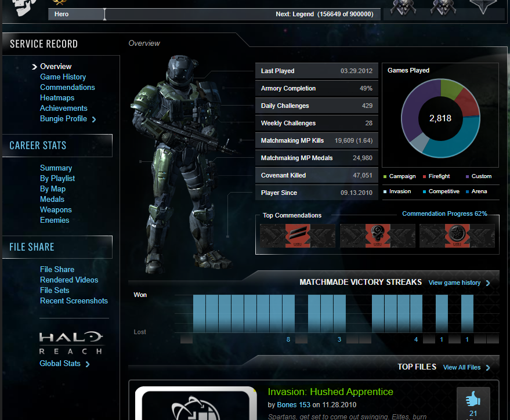Click the purple Custom legend swatch

tap(468, 176)
